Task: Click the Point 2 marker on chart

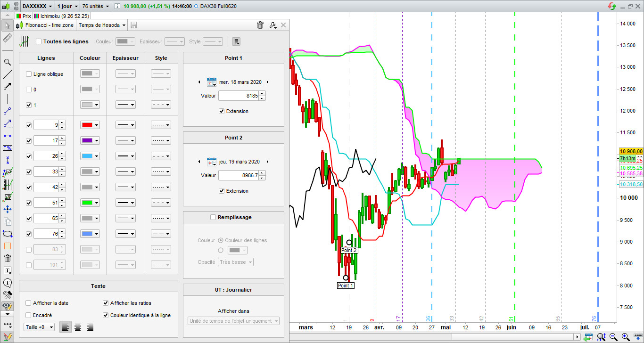Action: 349,243
